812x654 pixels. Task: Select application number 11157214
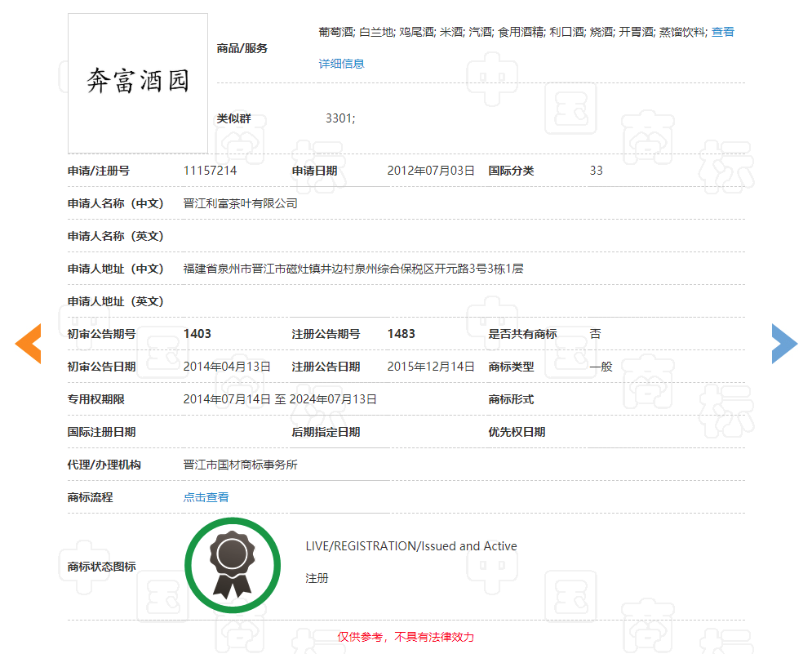(x=210, y=171)
